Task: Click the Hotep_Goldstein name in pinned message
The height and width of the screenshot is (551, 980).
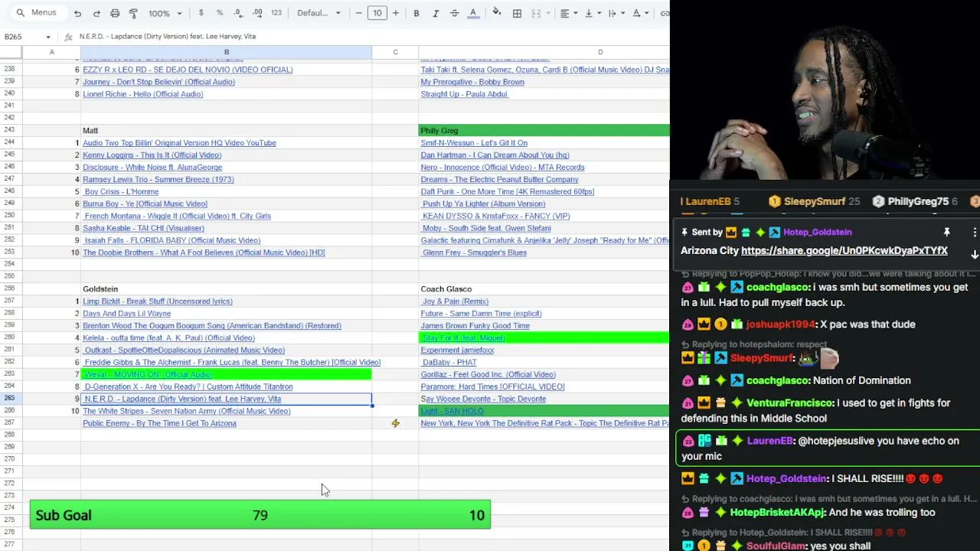Action: [x=818, y=232]
